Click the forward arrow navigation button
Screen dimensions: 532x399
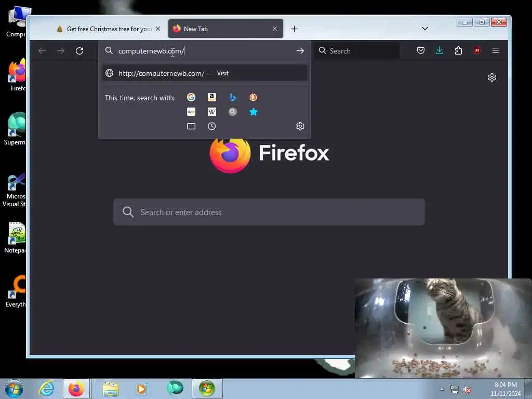tap(61, 51)
